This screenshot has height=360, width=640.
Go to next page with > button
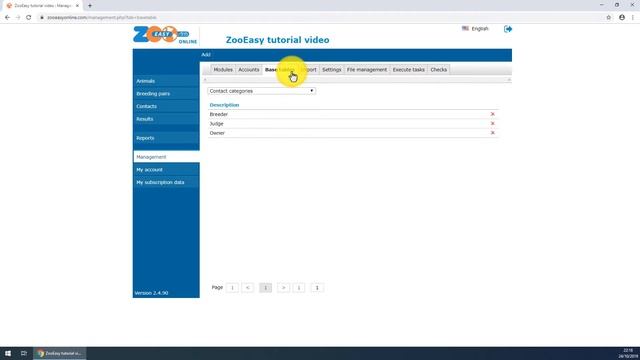tap(283, 288)
